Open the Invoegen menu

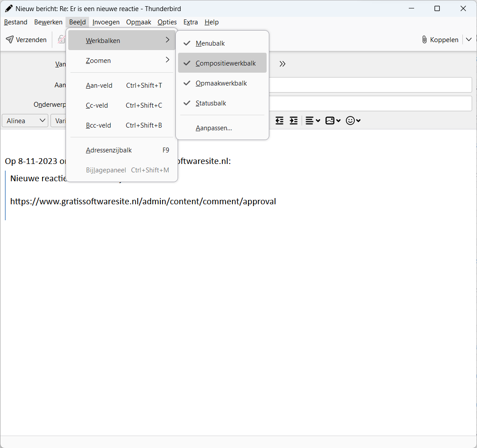106,22
